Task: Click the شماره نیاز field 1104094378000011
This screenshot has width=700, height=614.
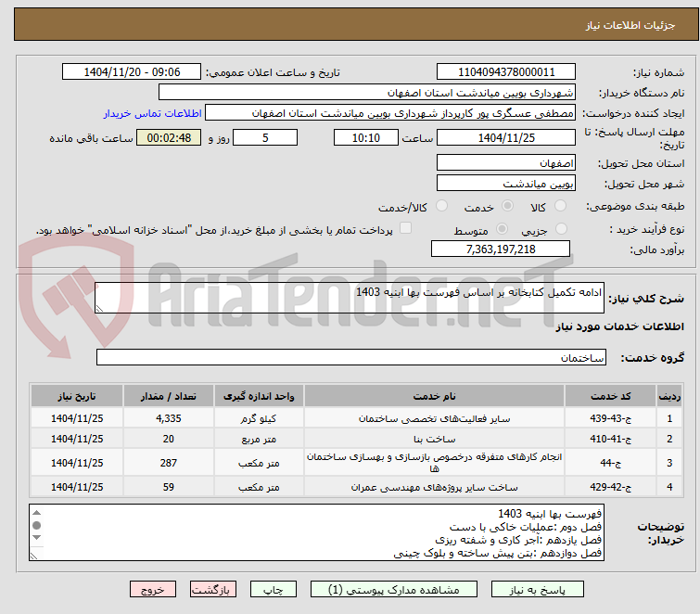Action: (x=506, y=72)
